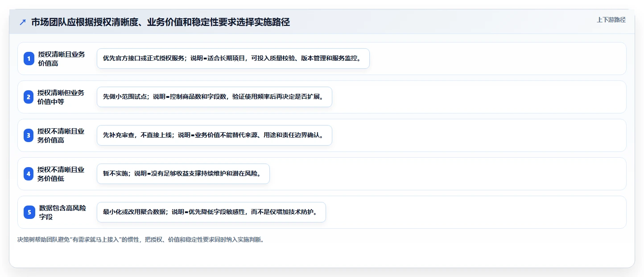Click step badge number 5
This screenshot has height=277, width=644.
(29, 212)
